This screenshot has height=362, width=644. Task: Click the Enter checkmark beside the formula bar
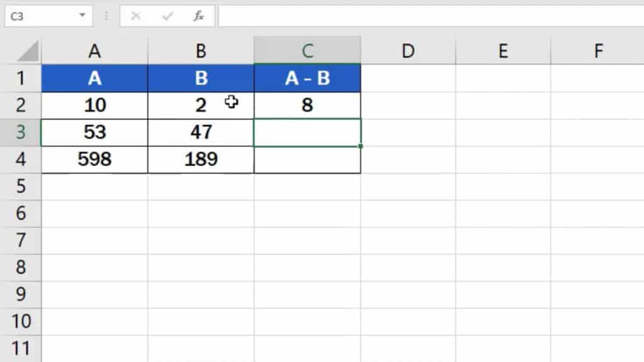166,16
